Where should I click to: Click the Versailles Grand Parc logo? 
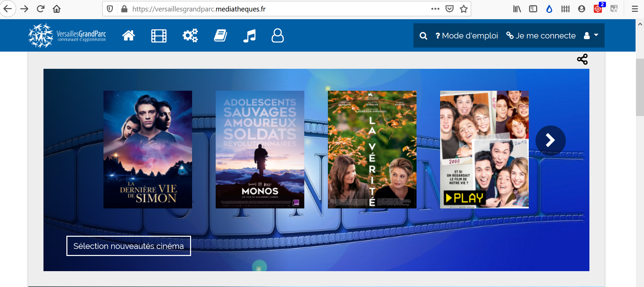click(x=67, y=35)
